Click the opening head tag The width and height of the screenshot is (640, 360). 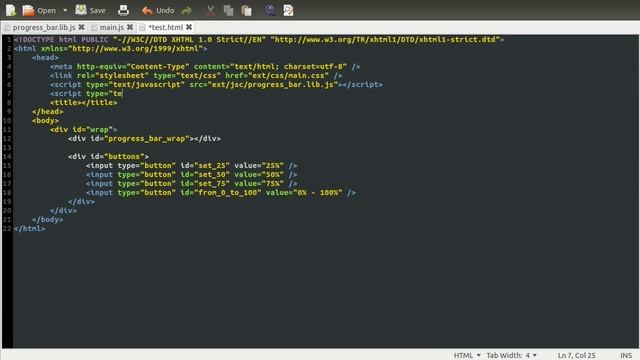tap(45, 58)
